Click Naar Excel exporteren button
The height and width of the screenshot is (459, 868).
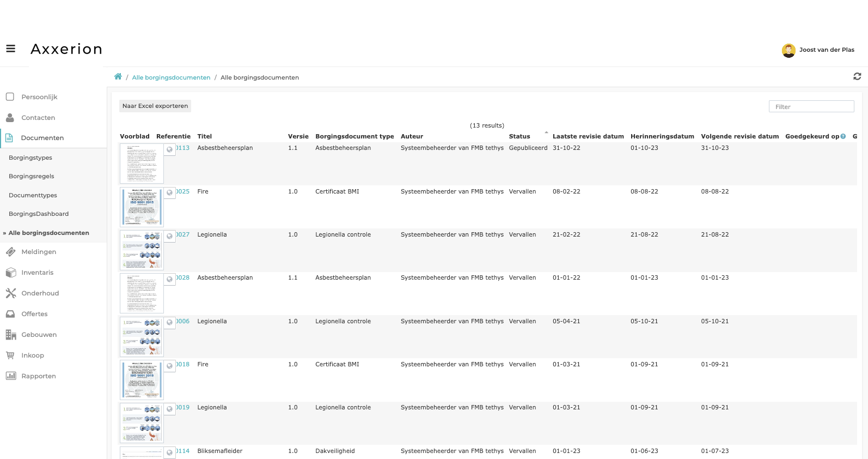click(155, 106)
